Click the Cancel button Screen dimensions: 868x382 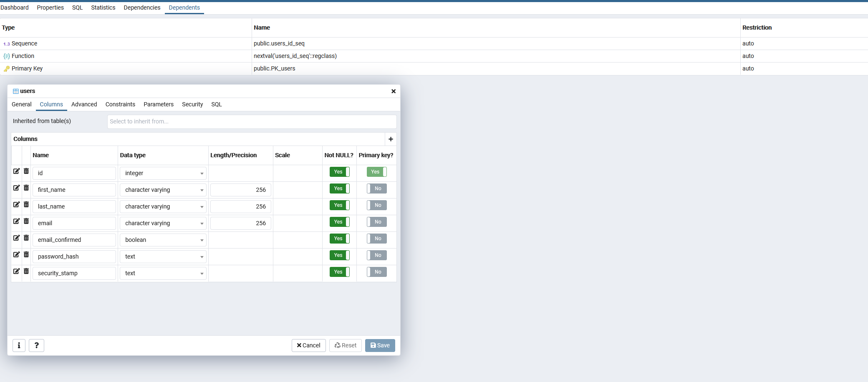click(x=308, y=345)
